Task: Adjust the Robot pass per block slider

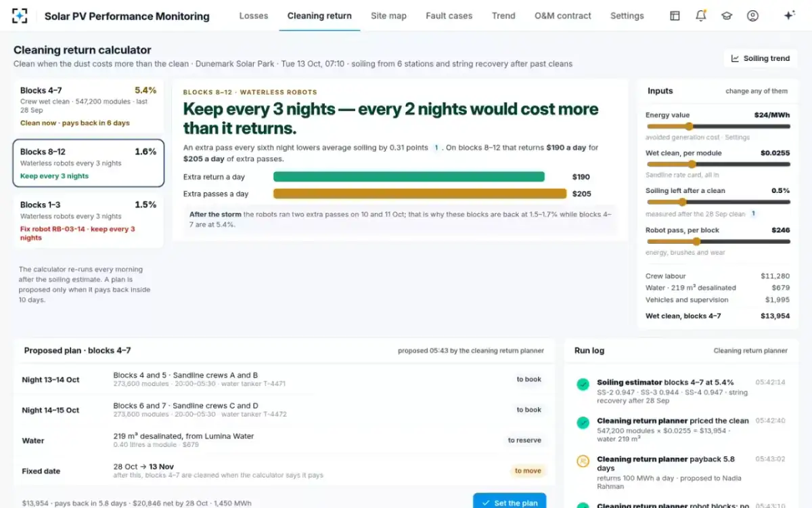Action: tap(718, 241)
